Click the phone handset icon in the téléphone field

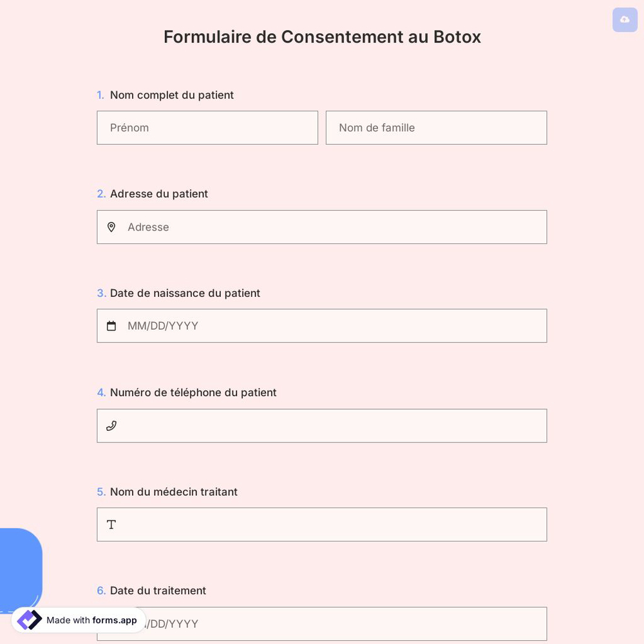coord(111,425)
